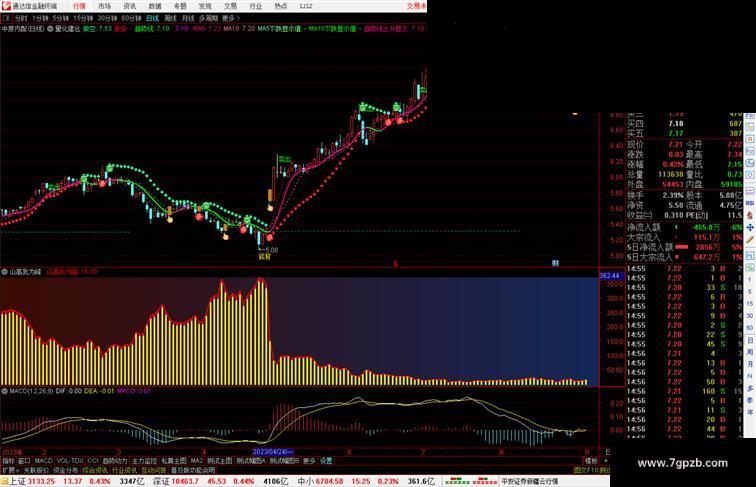Open the 互动问答 tab
756x487 pixels.
tap(153, 470)
